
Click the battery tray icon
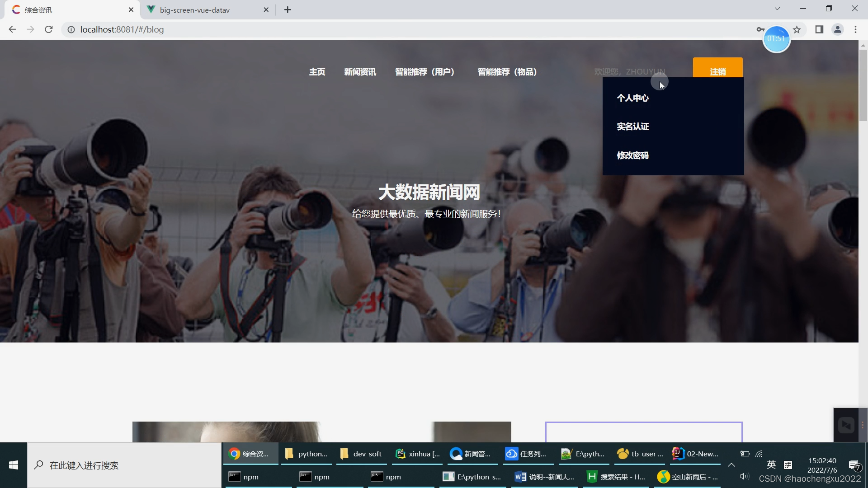745,454
